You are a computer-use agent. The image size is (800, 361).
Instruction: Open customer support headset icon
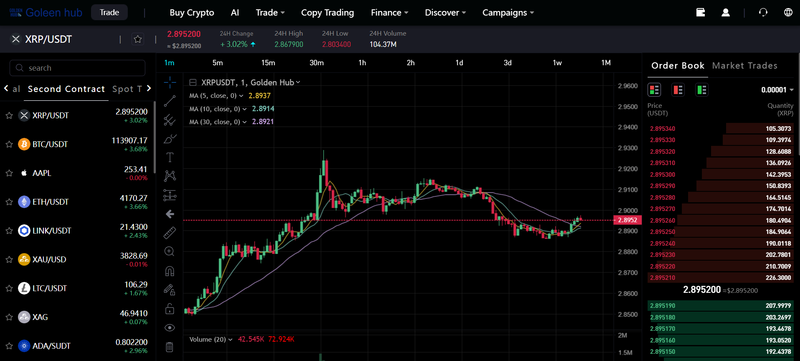763,13
